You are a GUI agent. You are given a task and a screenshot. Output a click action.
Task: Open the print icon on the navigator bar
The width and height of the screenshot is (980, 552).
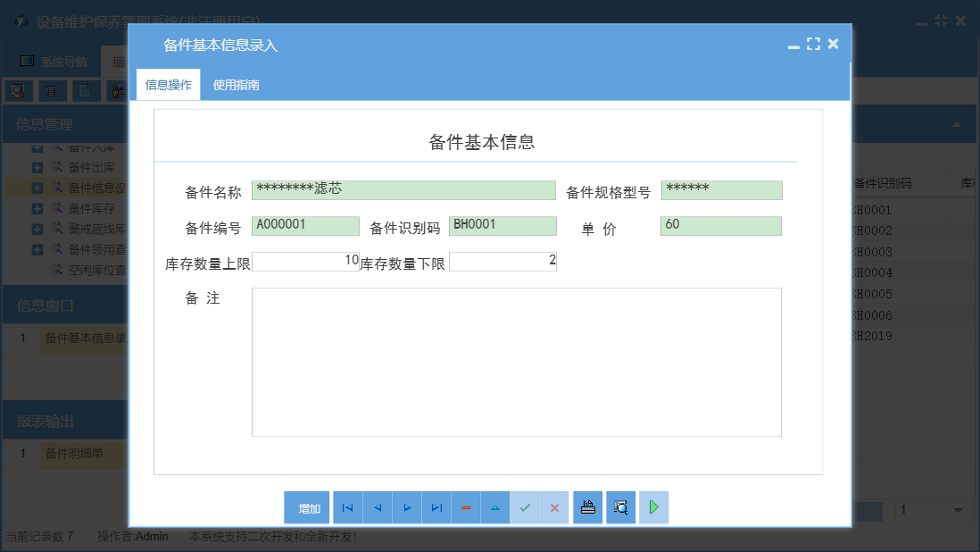[x=587, y=507]
